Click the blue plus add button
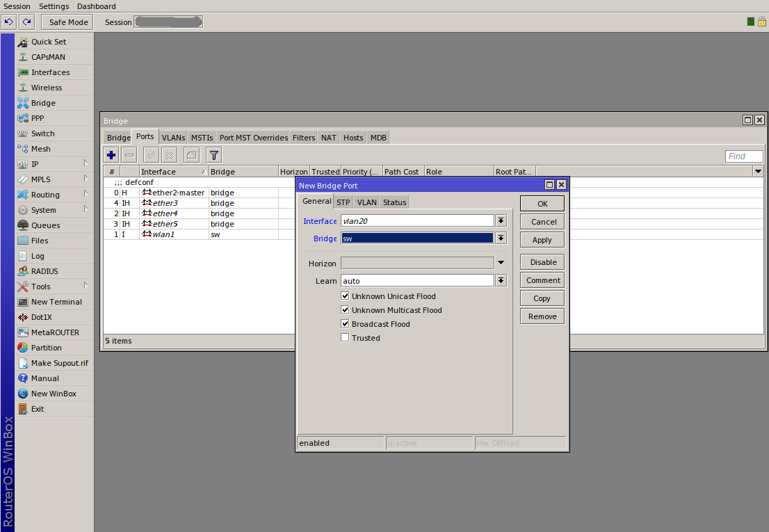This screenshot has height=532, width=769. (x=111, y=155)
